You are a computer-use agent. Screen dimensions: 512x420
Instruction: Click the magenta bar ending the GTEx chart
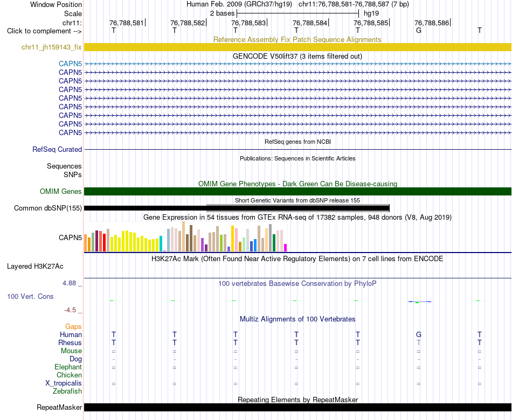[x=286, y=248]
